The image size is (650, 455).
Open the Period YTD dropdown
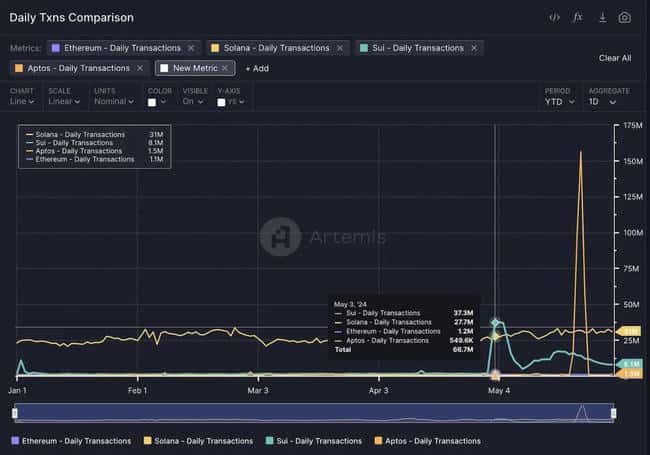[558, 101]
